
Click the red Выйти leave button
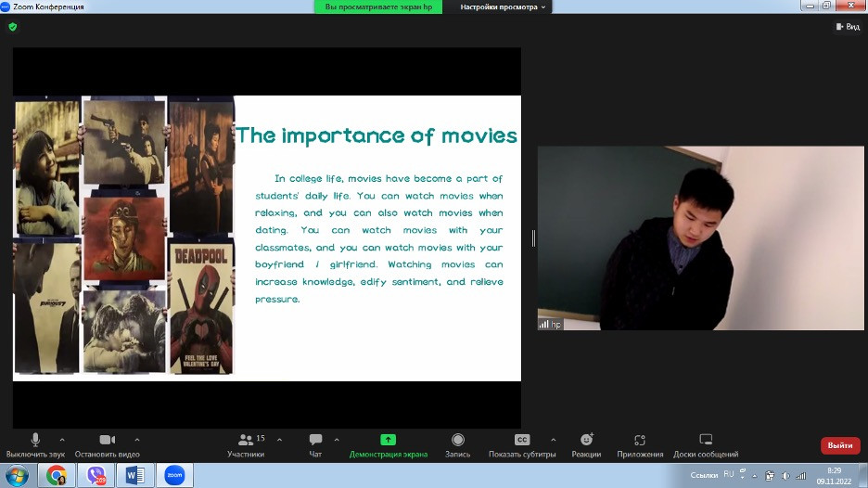coord(840,446)
